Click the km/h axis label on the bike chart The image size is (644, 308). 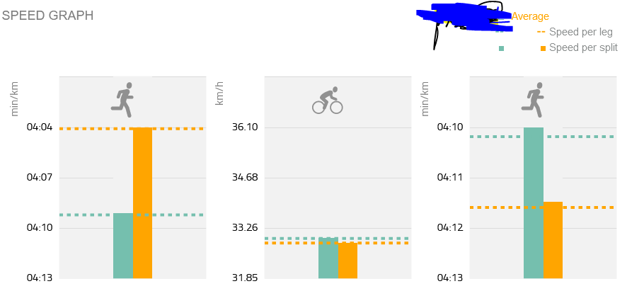(x=220, y=93)
